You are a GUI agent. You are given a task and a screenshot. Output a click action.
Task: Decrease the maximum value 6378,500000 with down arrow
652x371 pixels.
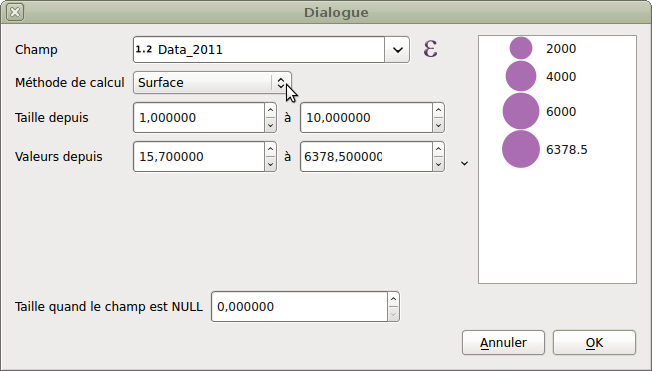[438, 164]
